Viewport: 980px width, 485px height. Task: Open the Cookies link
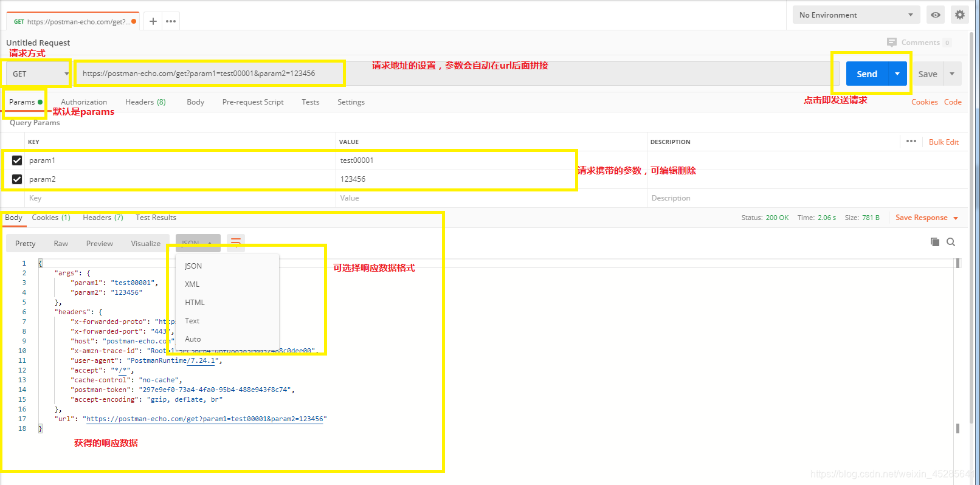[x=925, y=102]
